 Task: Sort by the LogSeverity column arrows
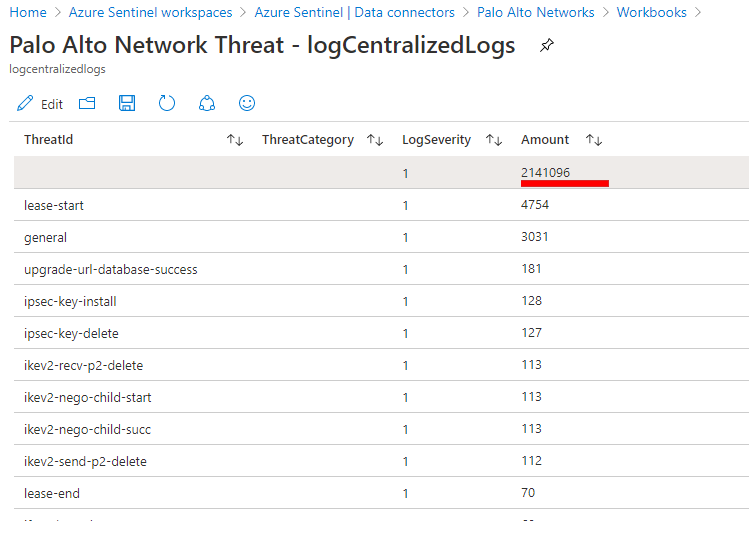click(x=493, y=140)
